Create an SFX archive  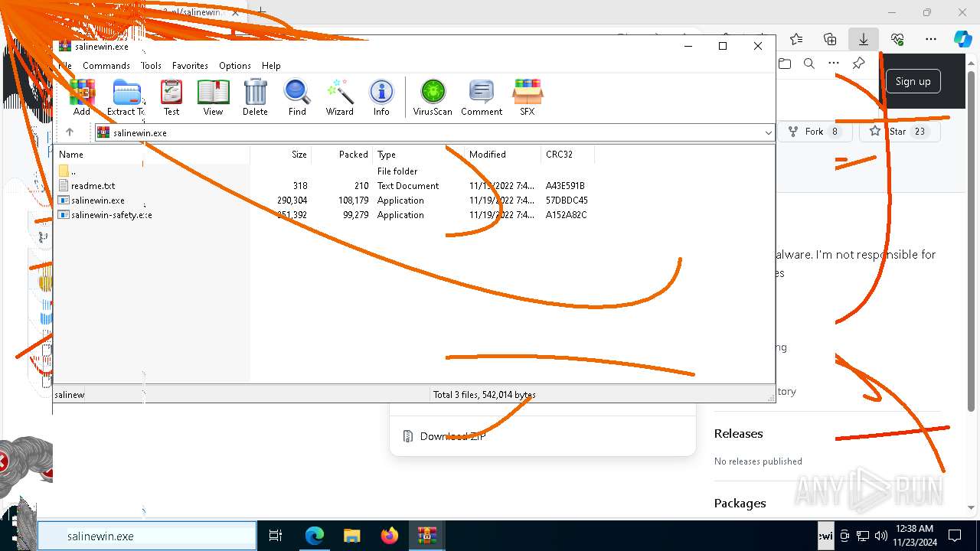(528, 97)
